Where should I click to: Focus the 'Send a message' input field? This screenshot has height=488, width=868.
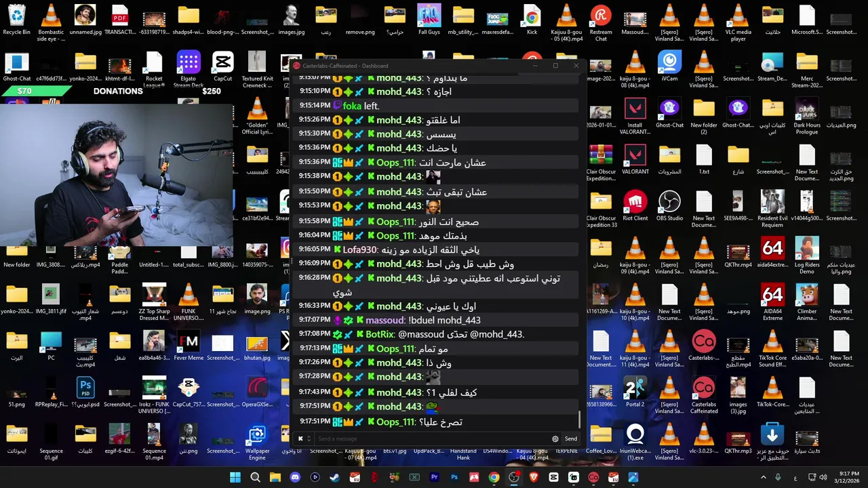(433, 439)
